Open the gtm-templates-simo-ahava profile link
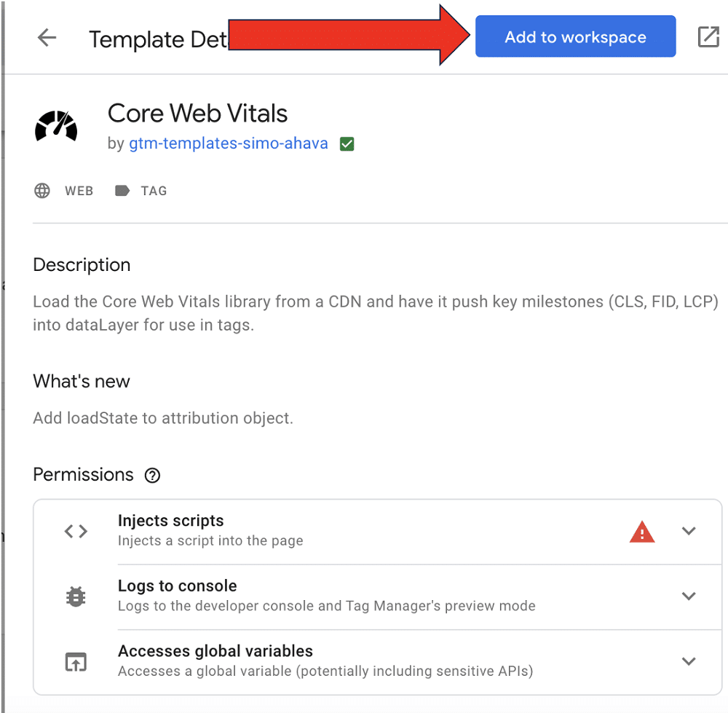The image size is (728, 713). pyautogui.click(x=228, y=143)
